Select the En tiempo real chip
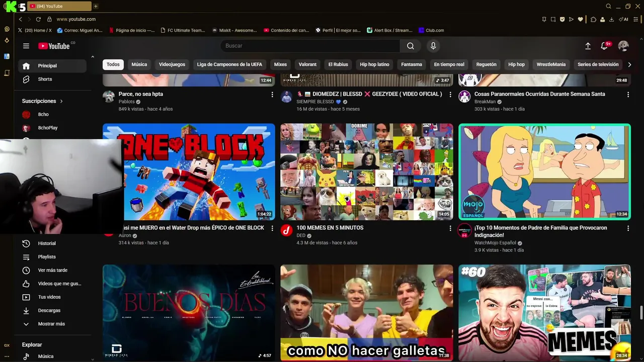 tap(449, 64)
